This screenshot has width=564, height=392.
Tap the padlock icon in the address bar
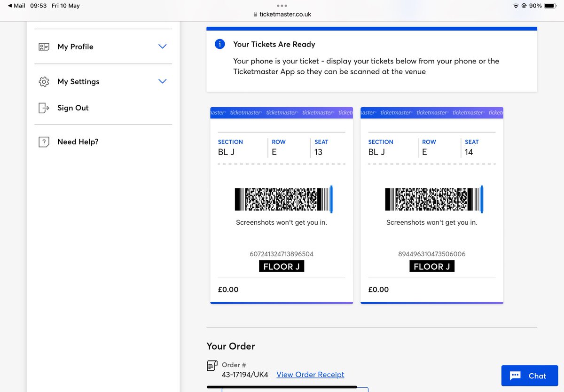click(256, 15)
